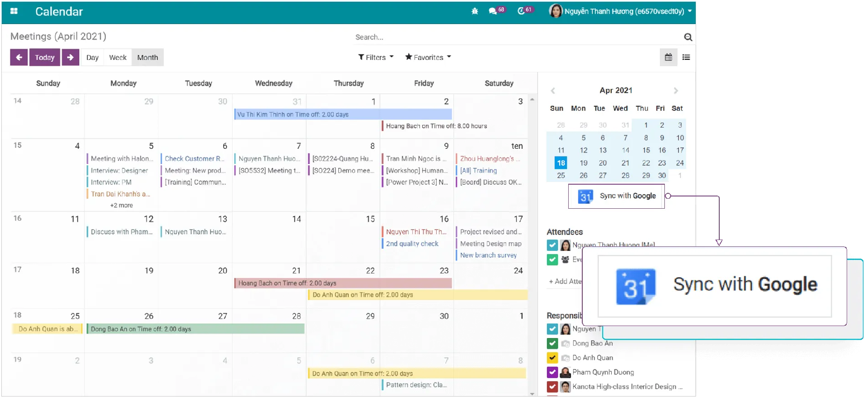This screenshot has height=402, width=868.
Task: Open '[Training] Commun...' event
Action: [195, 182]
